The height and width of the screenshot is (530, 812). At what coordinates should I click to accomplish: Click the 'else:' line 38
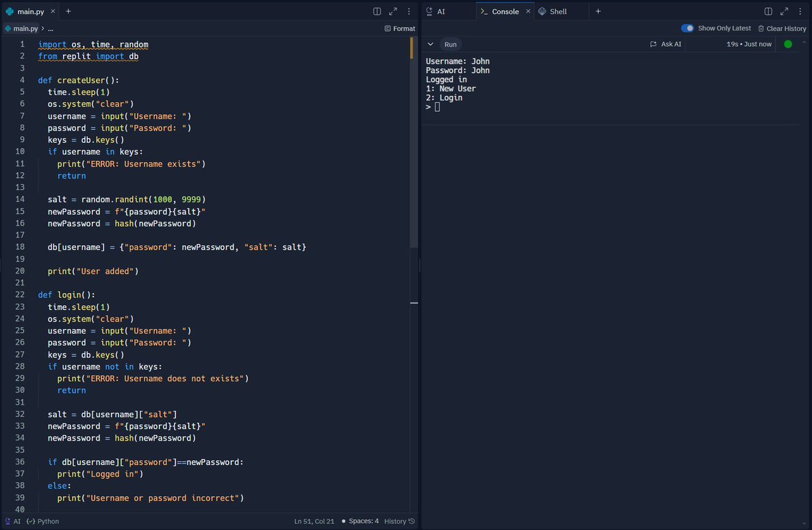pos(59,486)
